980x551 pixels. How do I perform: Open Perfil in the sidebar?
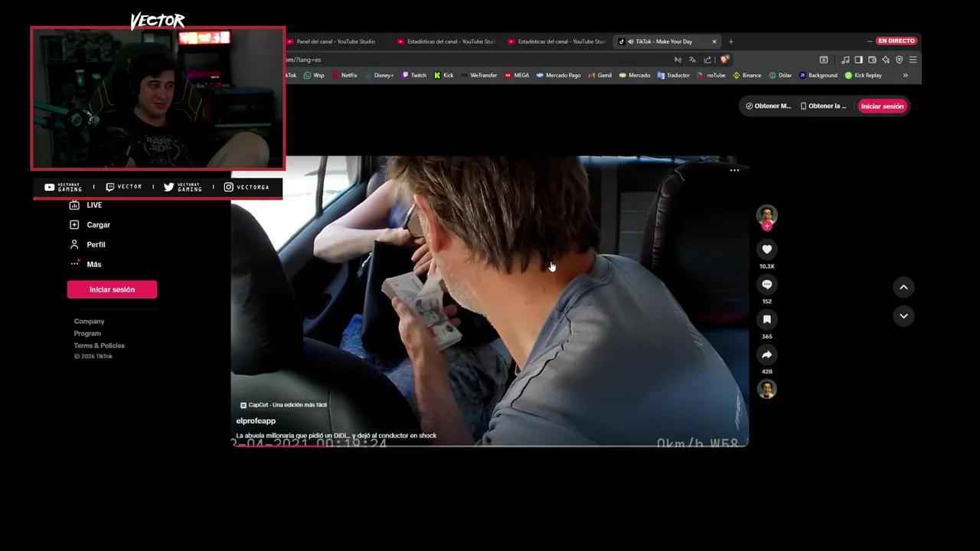88,245
